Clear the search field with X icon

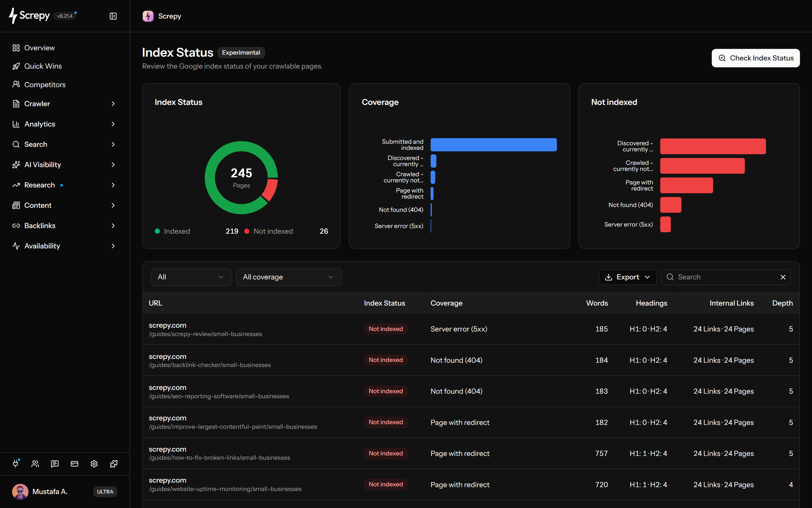(x=783, y=277)
